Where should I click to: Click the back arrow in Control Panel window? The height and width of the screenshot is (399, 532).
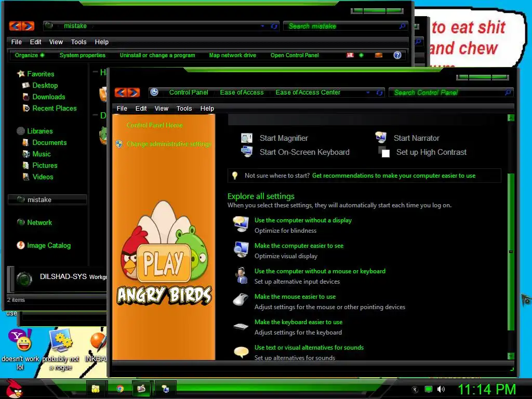[121, 92]
